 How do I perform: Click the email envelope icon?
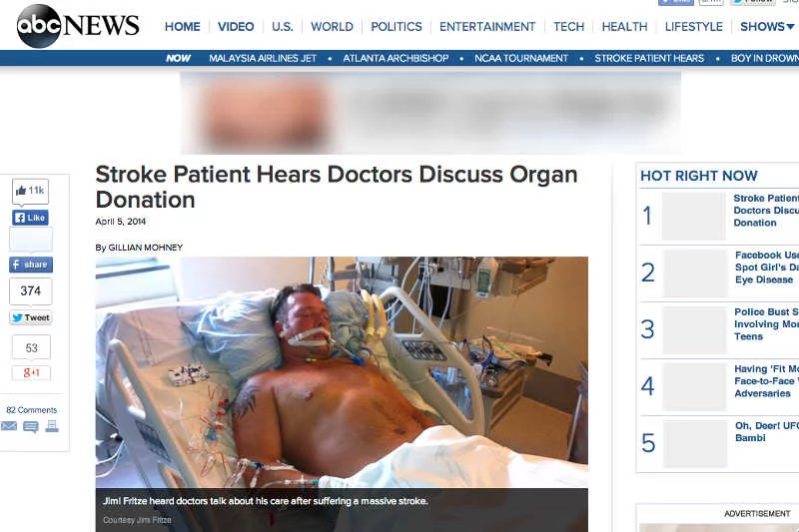pyautogui.click(x=9, y=426)
